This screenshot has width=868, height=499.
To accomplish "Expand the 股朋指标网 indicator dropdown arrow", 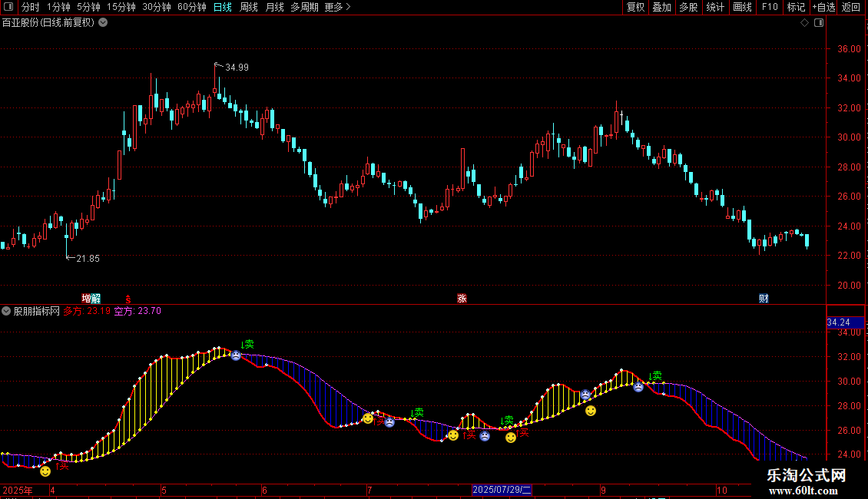I will coord(6,311).
